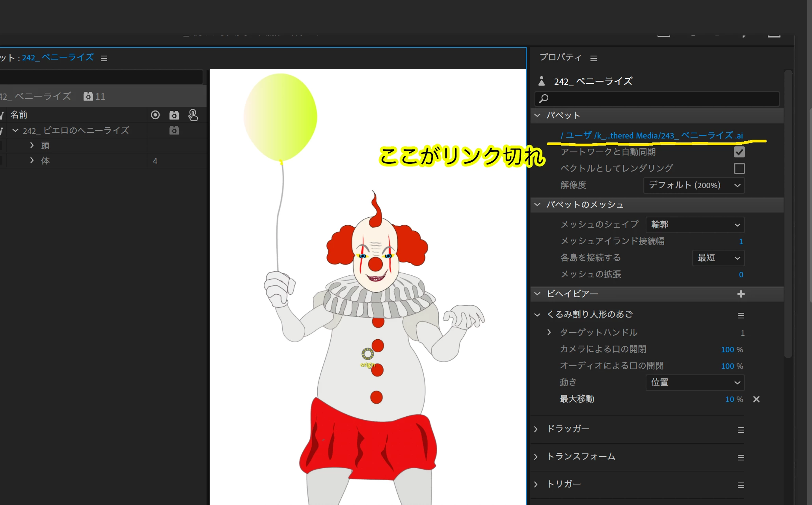Click the visibility circle column header

[155, 115]
